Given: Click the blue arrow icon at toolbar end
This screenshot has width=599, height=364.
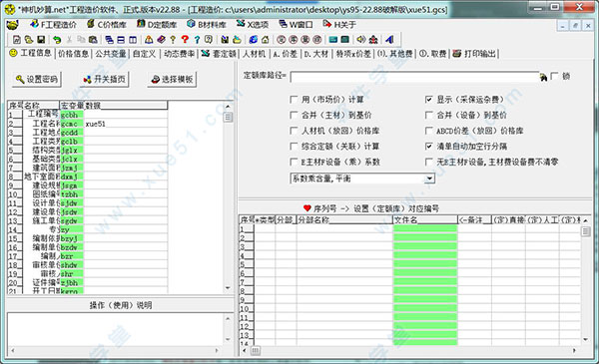Looking at the screenshot, I should tap(389, 39).
